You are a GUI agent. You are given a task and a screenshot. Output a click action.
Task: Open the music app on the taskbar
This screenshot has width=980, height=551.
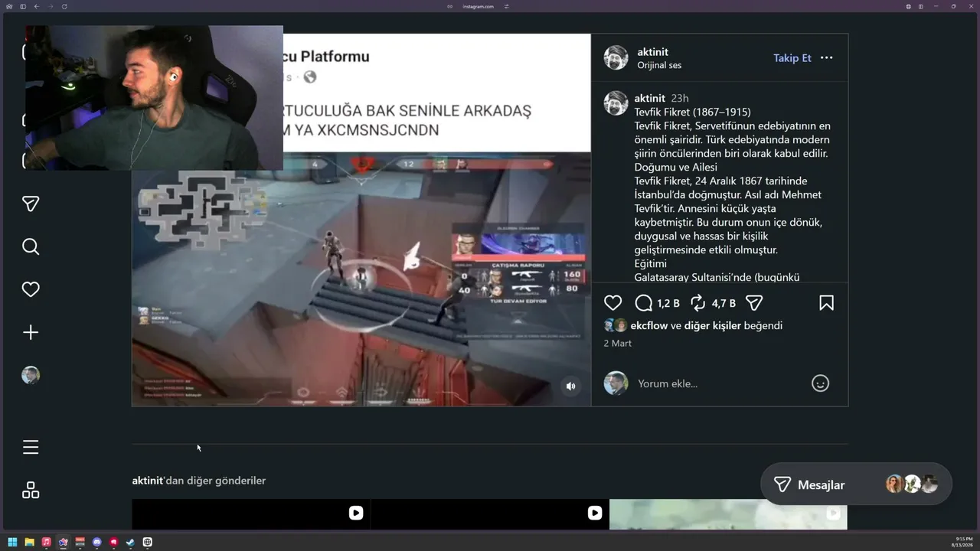coord(46,542)
